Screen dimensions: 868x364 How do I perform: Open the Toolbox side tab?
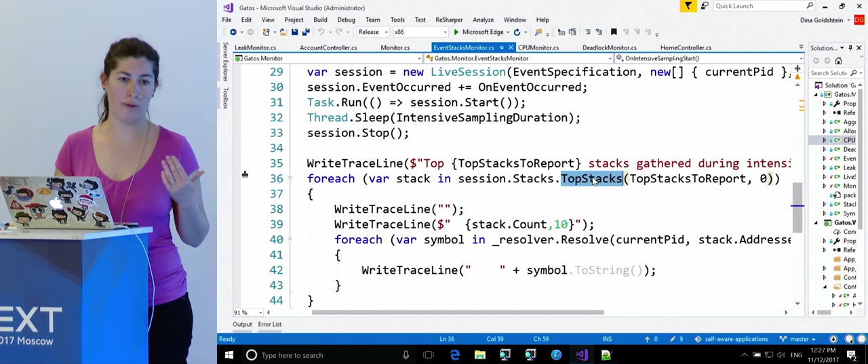(226, 98)
